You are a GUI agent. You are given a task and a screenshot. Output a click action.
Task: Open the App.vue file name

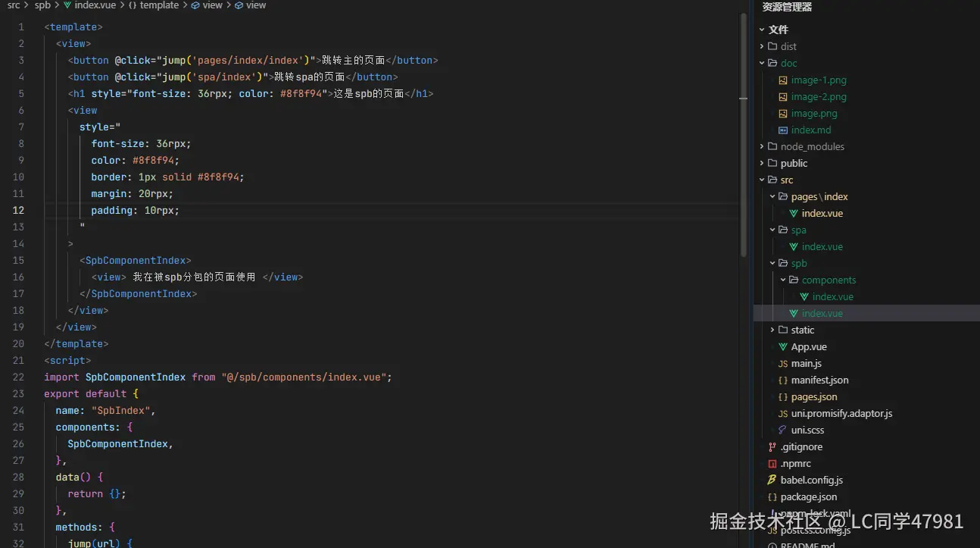809,346
